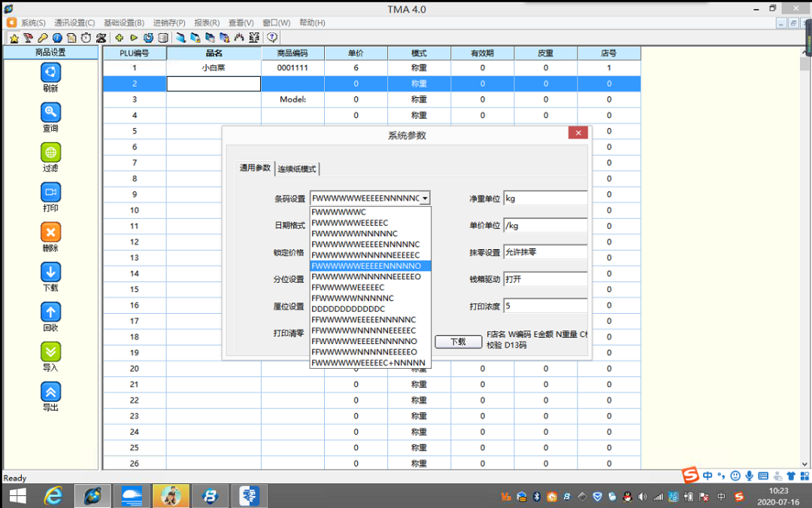Switch to the 连续纸模式 tab

[x=297, y=169]
